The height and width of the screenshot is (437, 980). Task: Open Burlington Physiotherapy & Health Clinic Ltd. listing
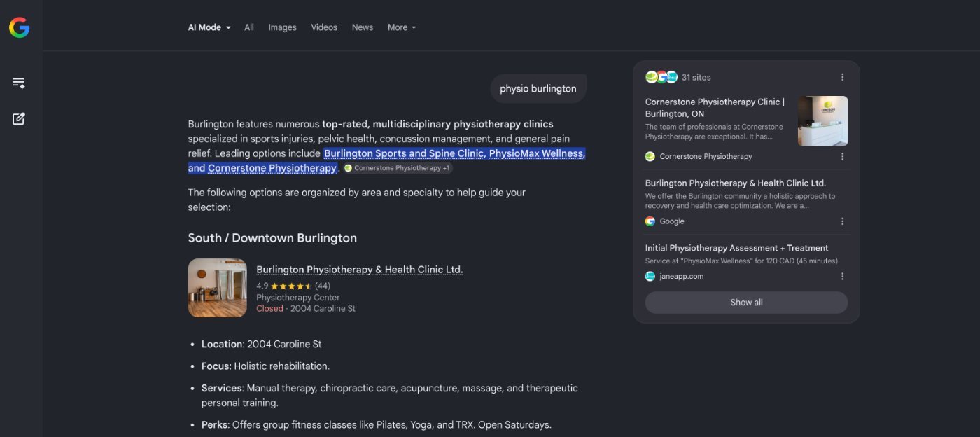(x=360, y=270)
